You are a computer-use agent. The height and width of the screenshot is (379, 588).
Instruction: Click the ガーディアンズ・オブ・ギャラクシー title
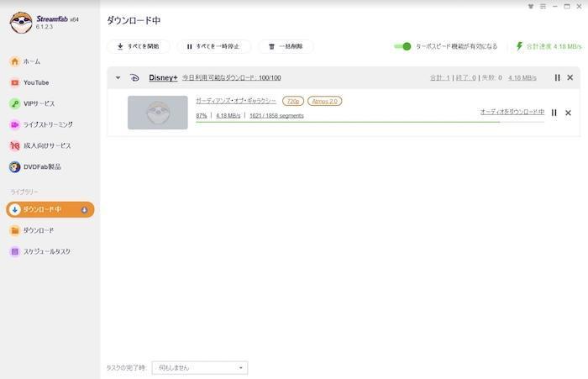pyautogui.click(x=236, y=101)
